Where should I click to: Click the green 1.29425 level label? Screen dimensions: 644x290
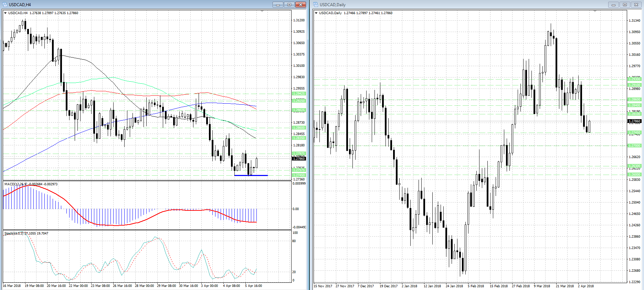point(298,94)
